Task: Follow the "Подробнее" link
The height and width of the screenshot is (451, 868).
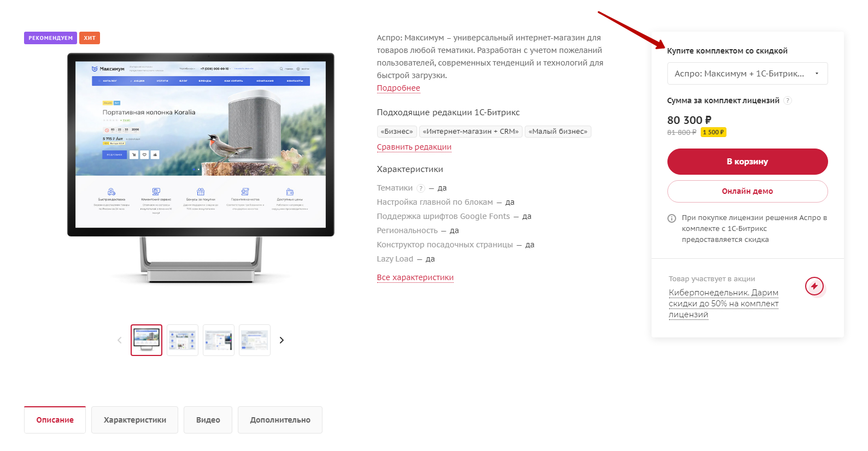Action: point(398,88)
